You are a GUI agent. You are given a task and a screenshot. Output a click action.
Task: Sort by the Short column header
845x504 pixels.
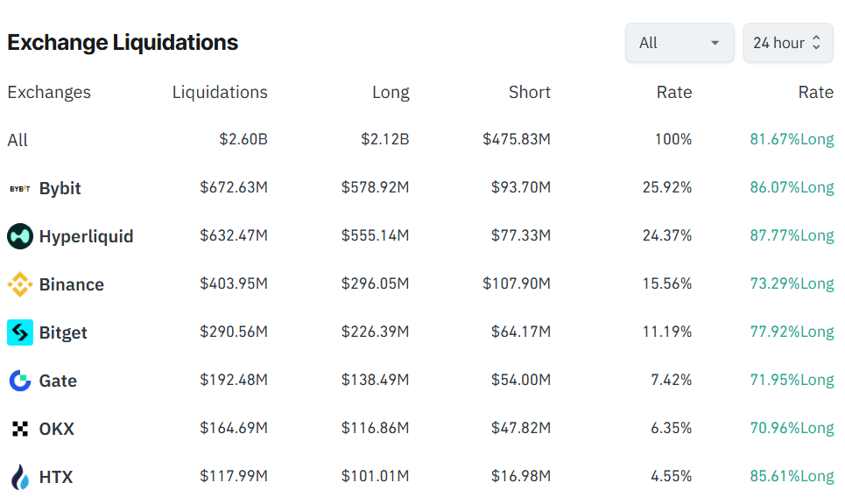(x=529, y=92)
